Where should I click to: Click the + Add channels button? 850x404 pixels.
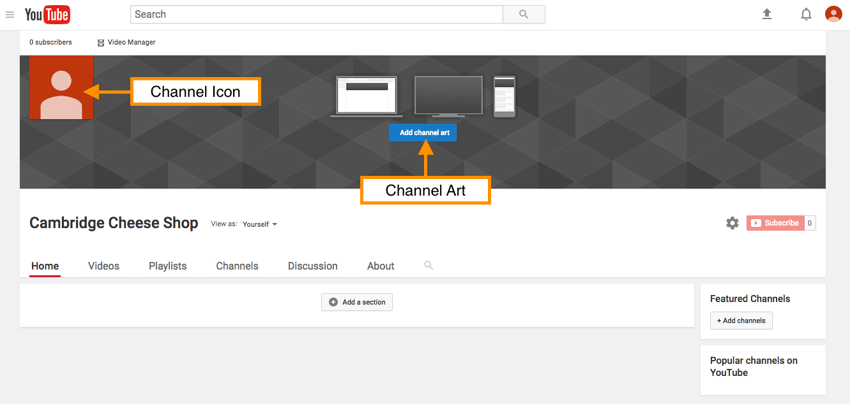[741, 320]
